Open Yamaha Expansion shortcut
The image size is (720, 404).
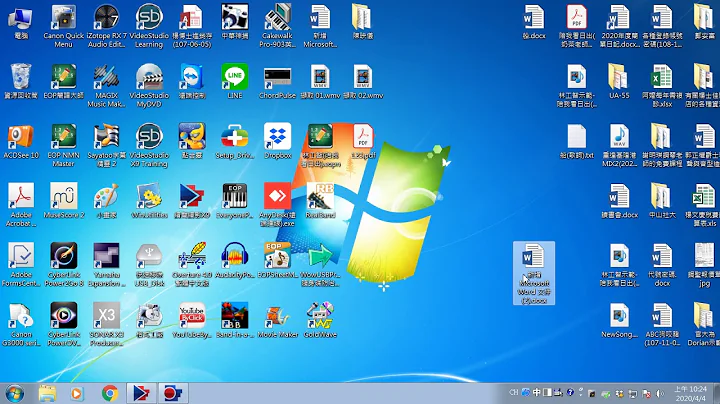click(106, 265)
